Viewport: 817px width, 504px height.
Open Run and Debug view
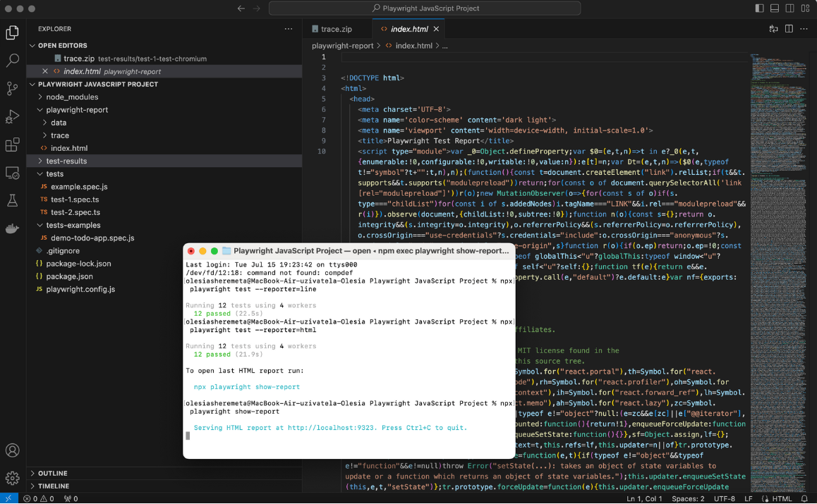click(x=12, y=117)
